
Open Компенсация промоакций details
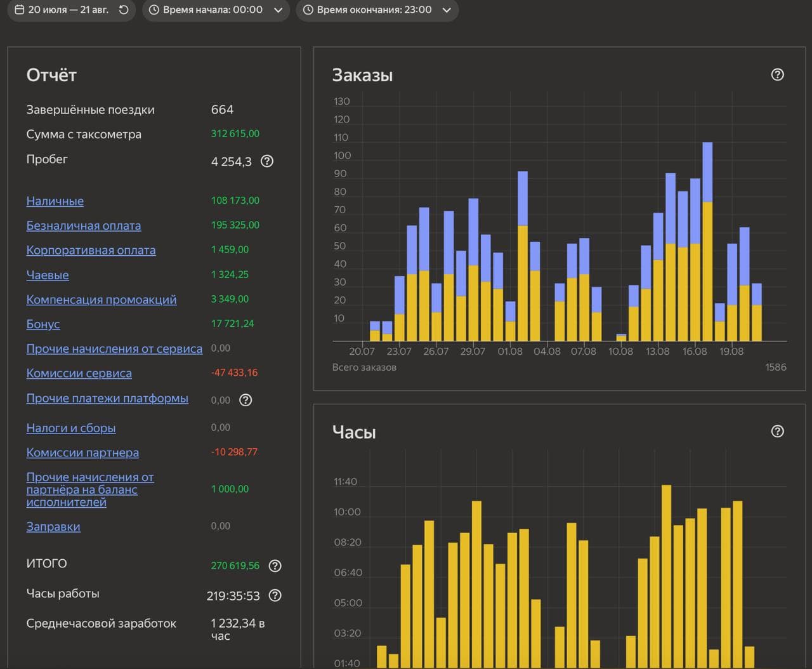[x=101, y=300]
